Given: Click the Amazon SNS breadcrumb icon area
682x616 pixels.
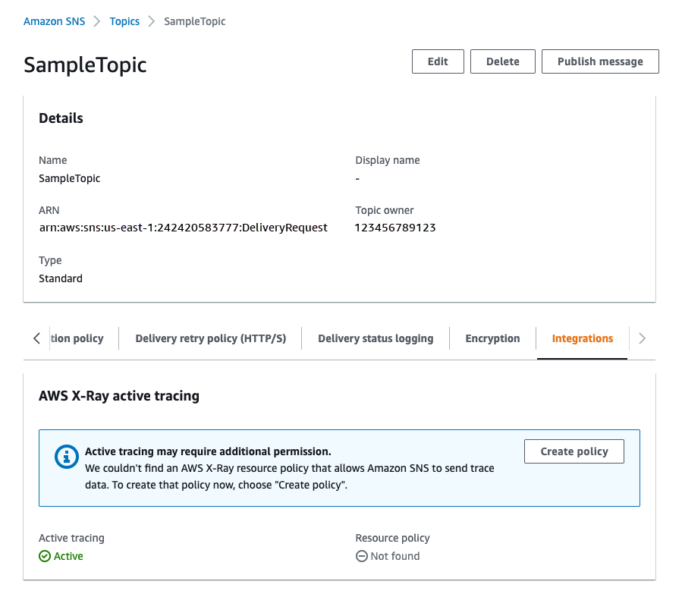Looking at the screenshot, I should (54, 21).
